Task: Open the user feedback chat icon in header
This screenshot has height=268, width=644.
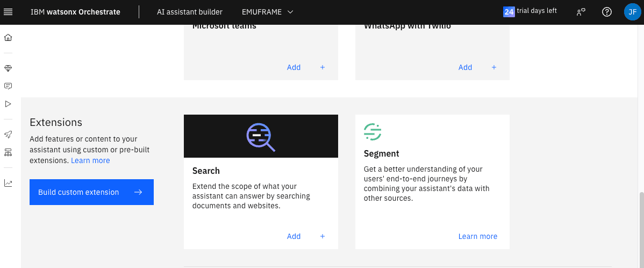Action: point(581,12)
